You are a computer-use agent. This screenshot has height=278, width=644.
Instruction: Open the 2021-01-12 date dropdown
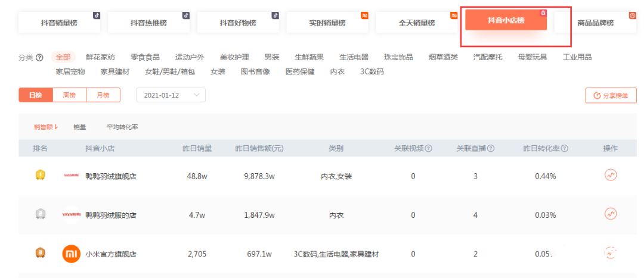point(171,95)
